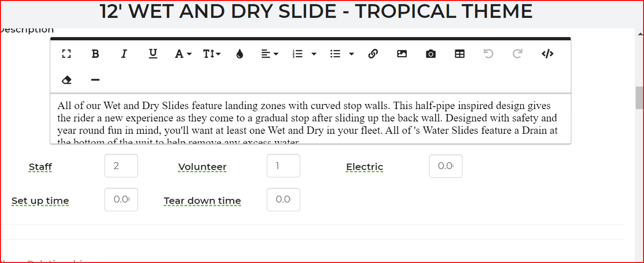
Task: Insert a horizontal line
Action: pyautogui.click(x=95, y=80)
